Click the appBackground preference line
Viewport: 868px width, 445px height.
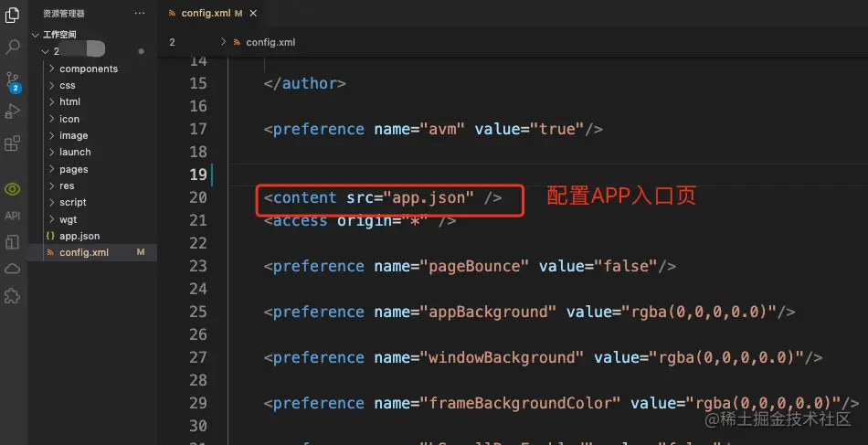click(x=529, y=313)
